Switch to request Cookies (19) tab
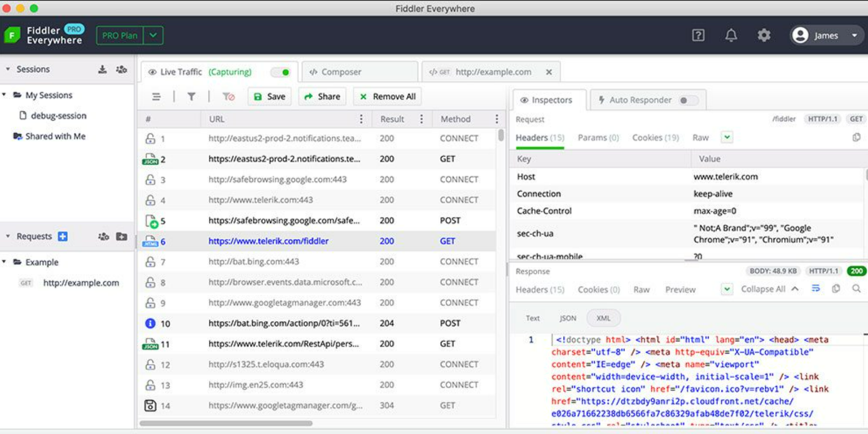 (656, 138)
